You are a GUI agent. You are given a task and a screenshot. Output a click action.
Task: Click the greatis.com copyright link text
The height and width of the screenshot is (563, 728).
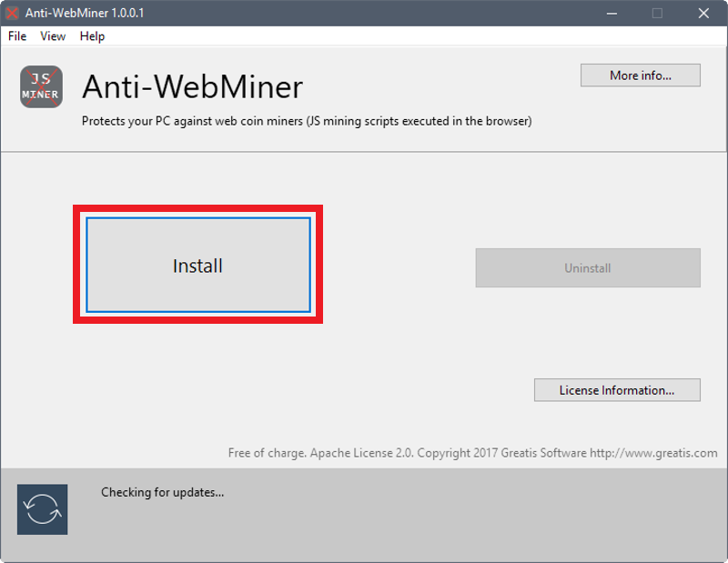pyautogui.click(x=653, y=453)
